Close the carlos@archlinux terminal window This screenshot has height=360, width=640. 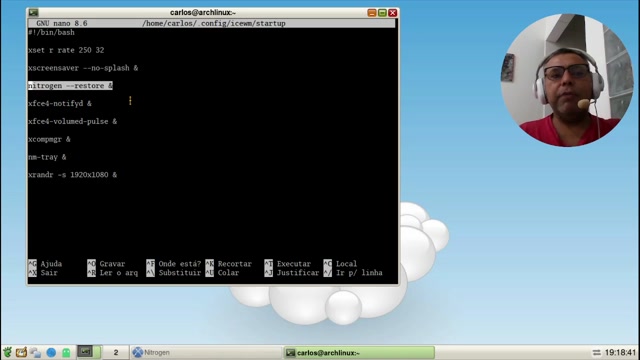tap(393, 13)
